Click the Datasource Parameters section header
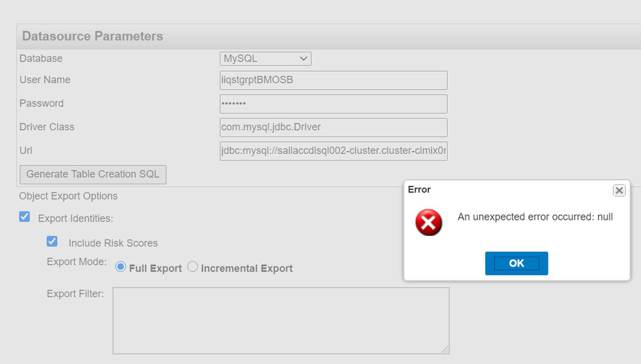This screenshot has height=364, width=641. (x=92, y=37)
